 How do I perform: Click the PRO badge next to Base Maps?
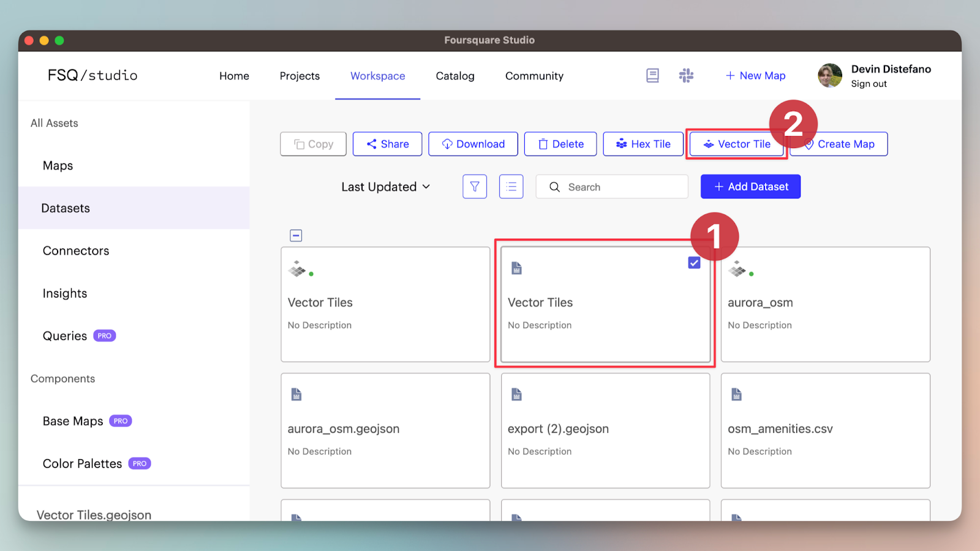tap(121, 421)
